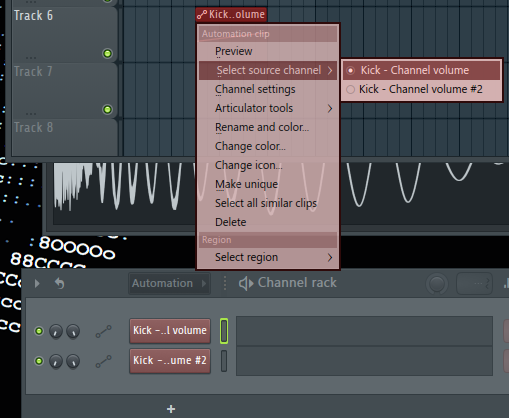Viewport: 509px width, 418px height.
Task: Toggle the green channel selector for Kick volume
Action: [224, 331]
